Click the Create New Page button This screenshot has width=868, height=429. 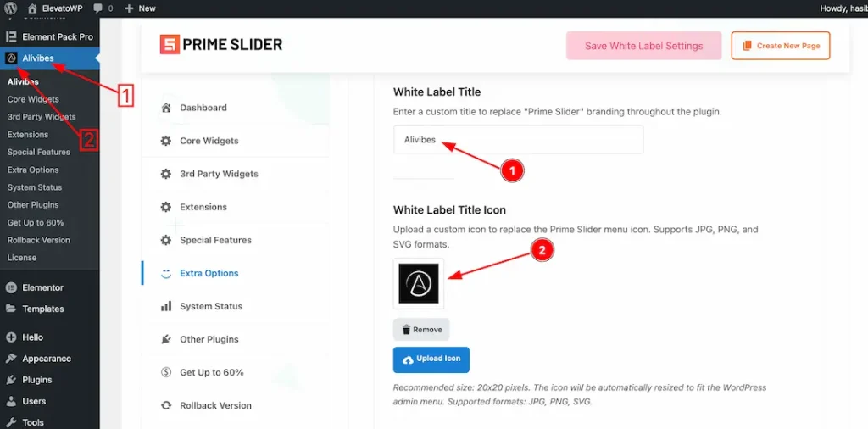coord(781,46)
